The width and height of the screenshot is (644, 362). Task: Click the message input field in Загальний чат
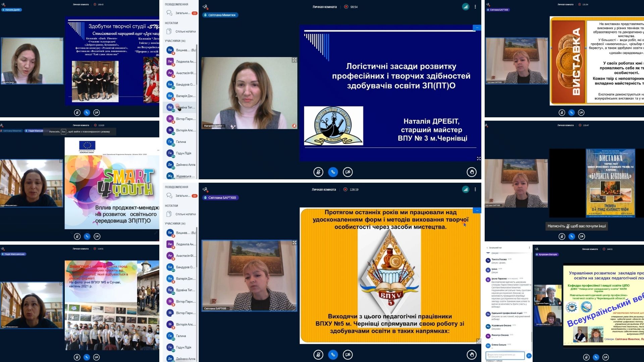[x=505, y=355]
